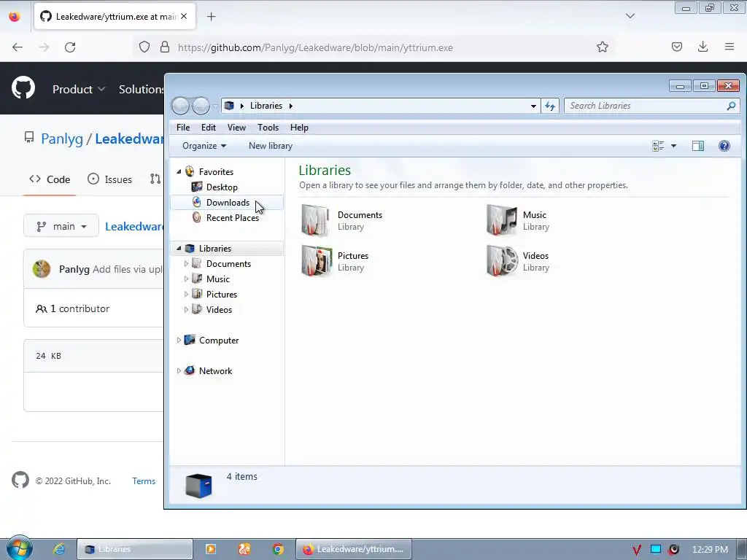Click the site padlock icon

pos(165,47)
